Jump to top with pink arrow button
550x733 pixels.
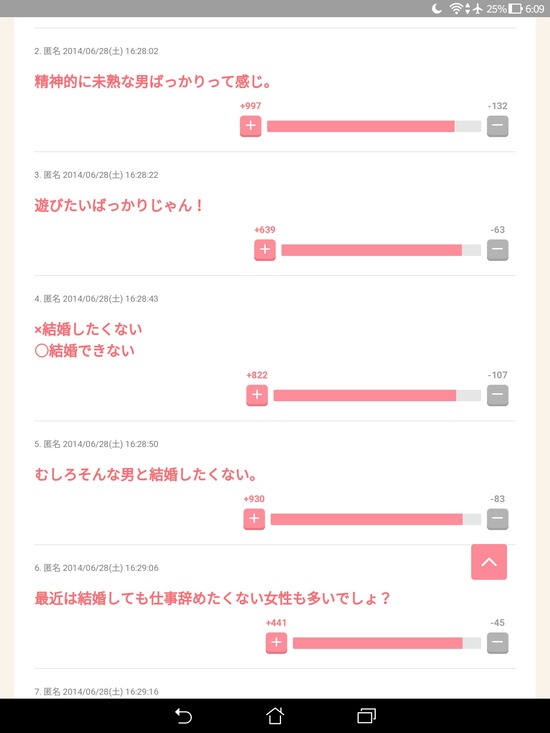click(489, 562)
